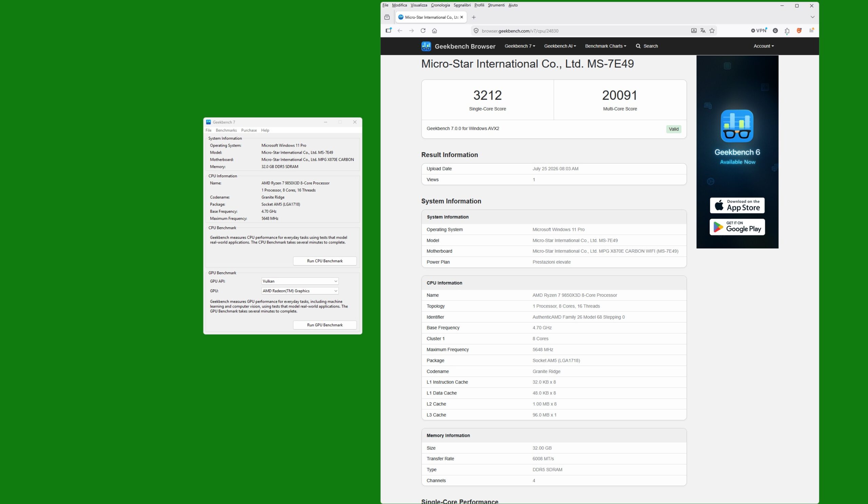
Task: Expand the Geekbench 7 dropdown
Action: (x=520, y=46)
